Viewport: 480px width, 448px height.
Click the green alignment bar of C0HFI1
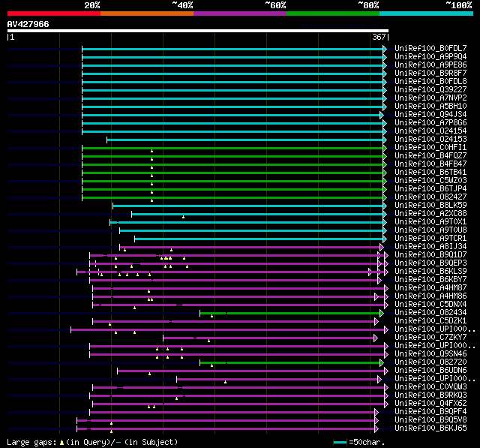[232, 149]
